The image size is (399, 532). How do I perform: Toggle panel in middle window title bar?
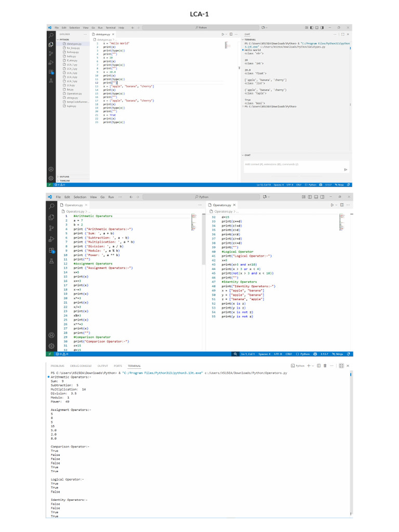[316, 197]
